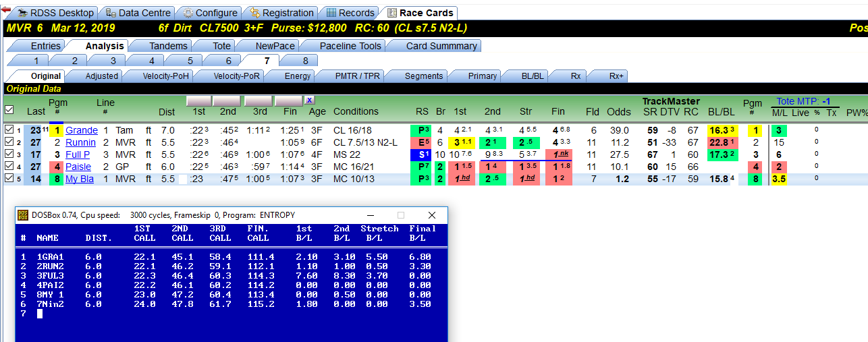Open the RDSS Desktop tab

[57, 13]
